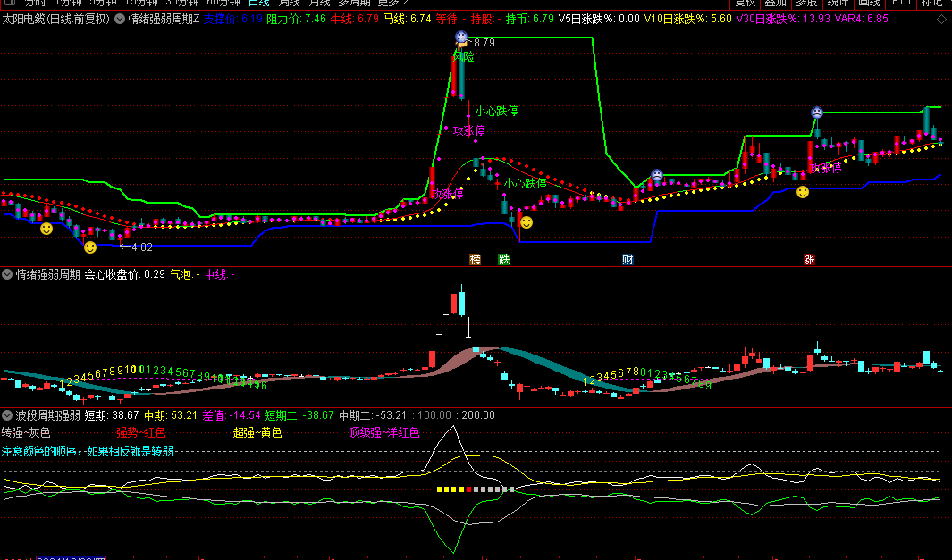Click the 支撑价: 6.19 value
952x560 pixels.
click(x=233, y=19)
